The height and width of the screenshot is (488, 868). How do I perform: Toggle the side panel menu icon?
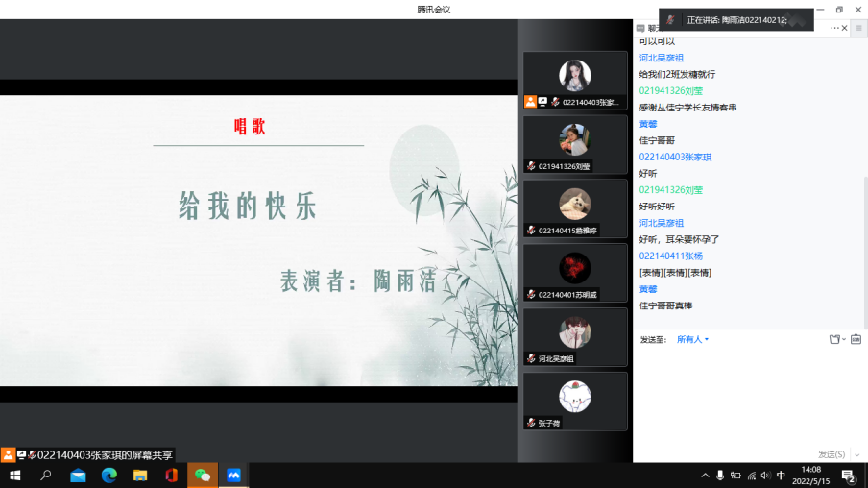[859, 29]
